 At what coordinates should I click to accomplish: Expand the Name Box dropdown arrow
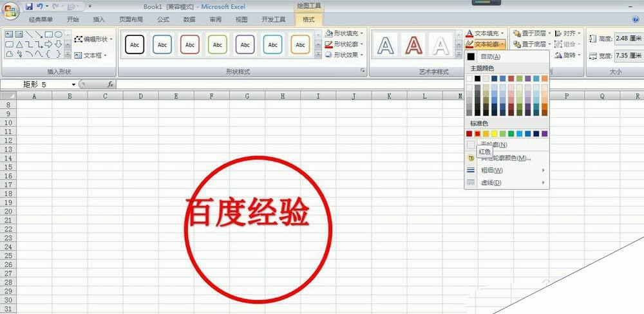pos(74,84)
